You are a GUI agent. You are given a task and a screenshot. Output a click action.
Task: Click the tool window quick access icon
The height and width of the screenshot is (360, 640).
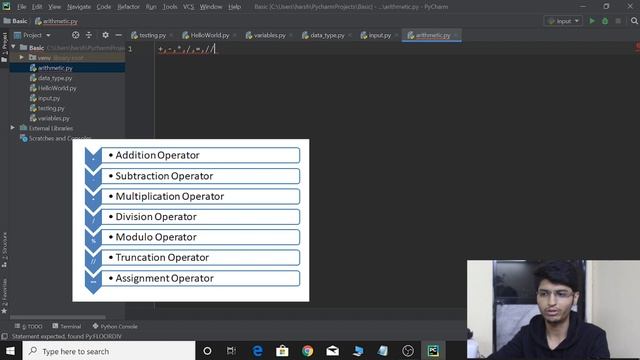4,336
